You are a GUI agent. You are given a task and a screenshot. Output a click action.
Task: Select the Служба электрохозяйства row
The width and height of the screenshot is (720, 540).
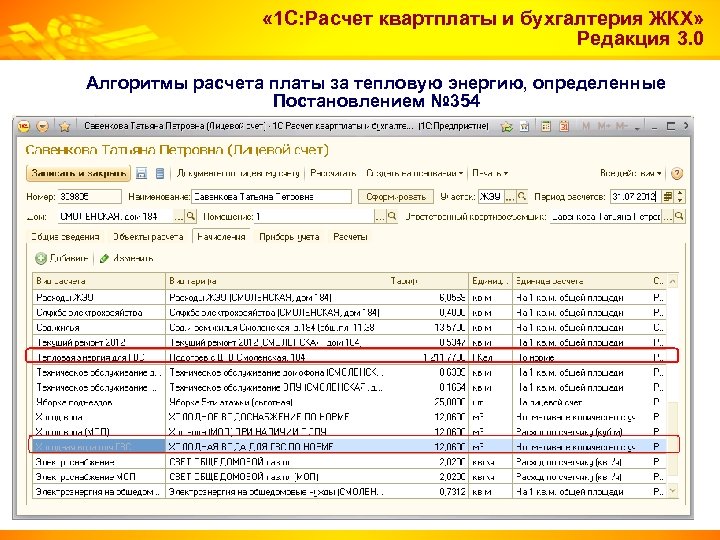pos(351,313)
